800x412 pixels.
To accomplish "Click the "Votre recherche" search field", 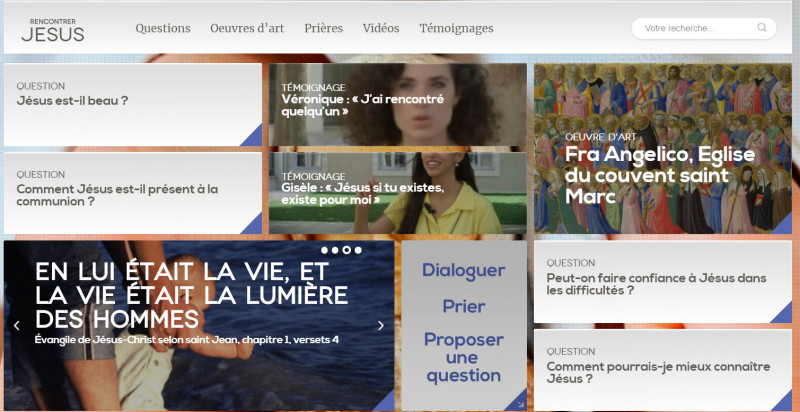I will click(x=695, y=28).
